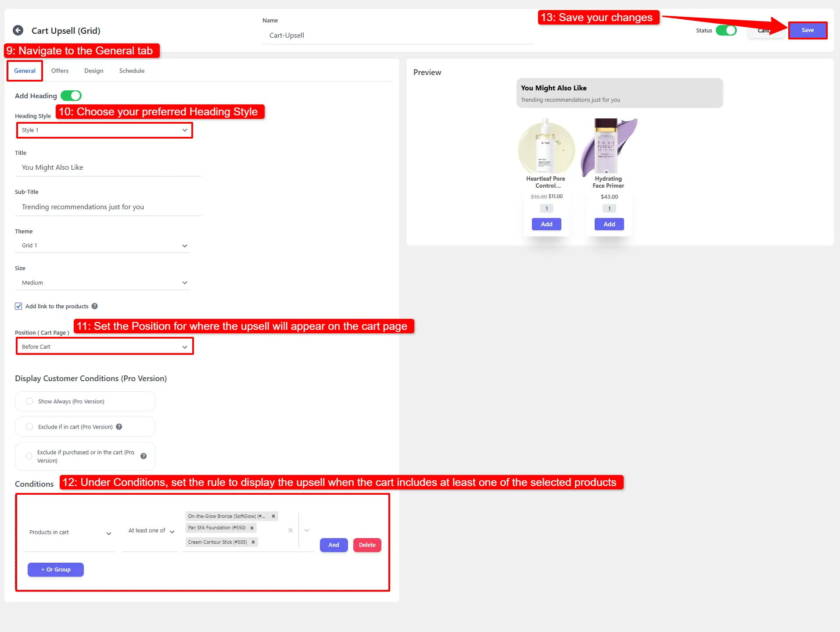This screenshot has width=840, height=632.
Task: Uncheck Add link to the products checkbox
Action: [x=18, y=306]
